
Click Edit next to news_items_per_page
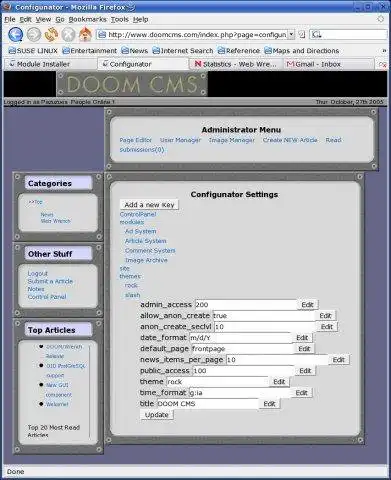tap(338, 359)
